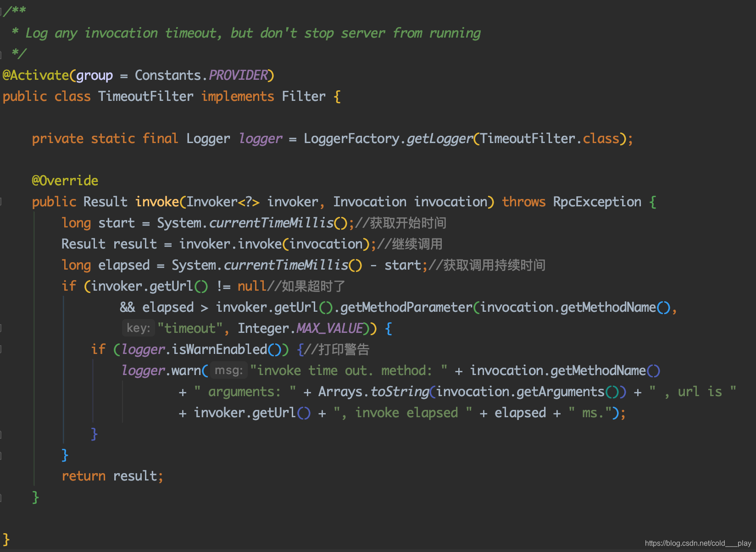The width and height of the screenshot is (756, 552).
Task: Click 'elapsed' in the 'long elapsed' declaration
Action: pyautogui.click(x=124, y=265)
